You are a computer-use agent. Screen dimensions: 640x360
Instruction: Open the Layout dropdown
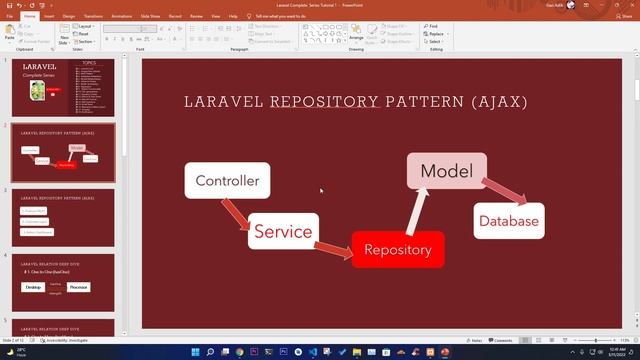click(84, 26)
